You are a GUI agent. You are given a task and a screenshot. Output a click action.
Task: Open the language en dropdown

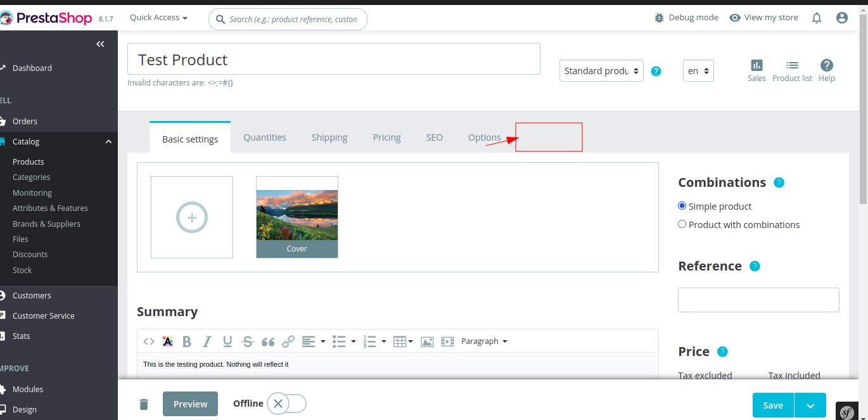tap(698, 71)
